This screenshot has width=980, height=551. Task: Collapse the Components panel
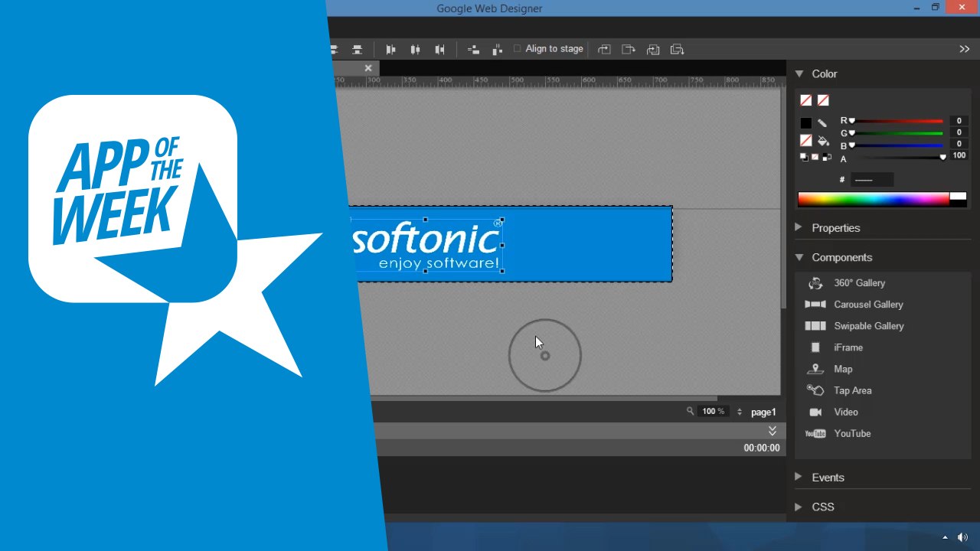click(x=799, y=257)
